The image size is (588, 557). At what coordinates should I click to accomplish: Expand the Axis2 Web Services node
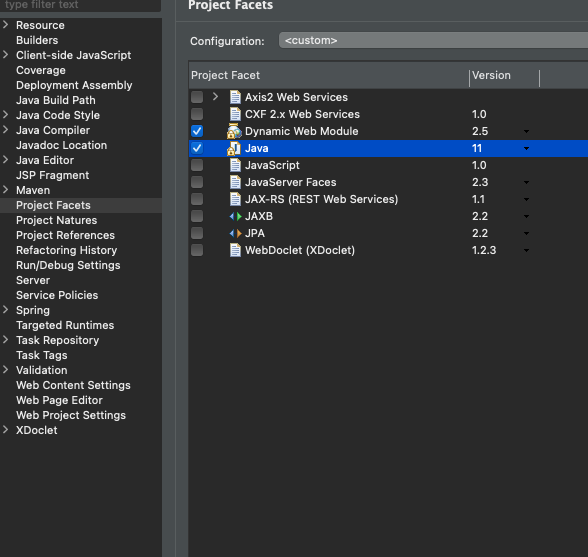coord(215,97)
